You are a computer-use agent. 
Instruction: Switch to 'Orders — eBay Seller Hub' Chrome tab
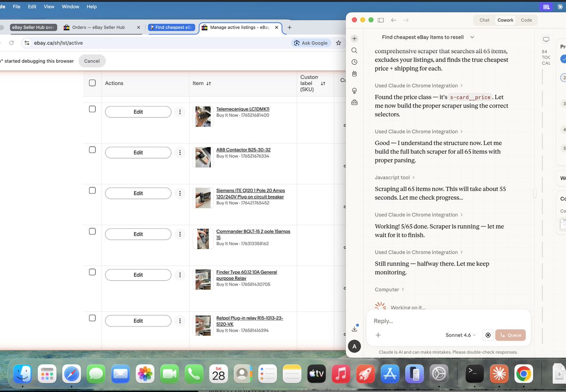point(99,27)
